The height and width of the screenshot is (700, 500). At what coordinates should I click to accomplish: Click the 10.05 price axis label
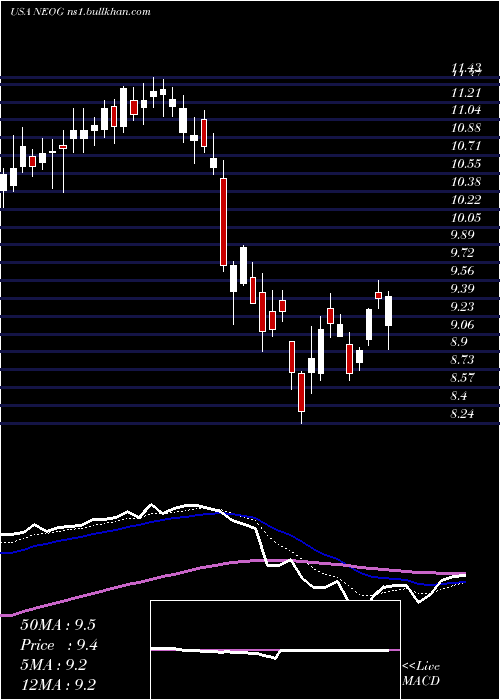click(466, 217)
